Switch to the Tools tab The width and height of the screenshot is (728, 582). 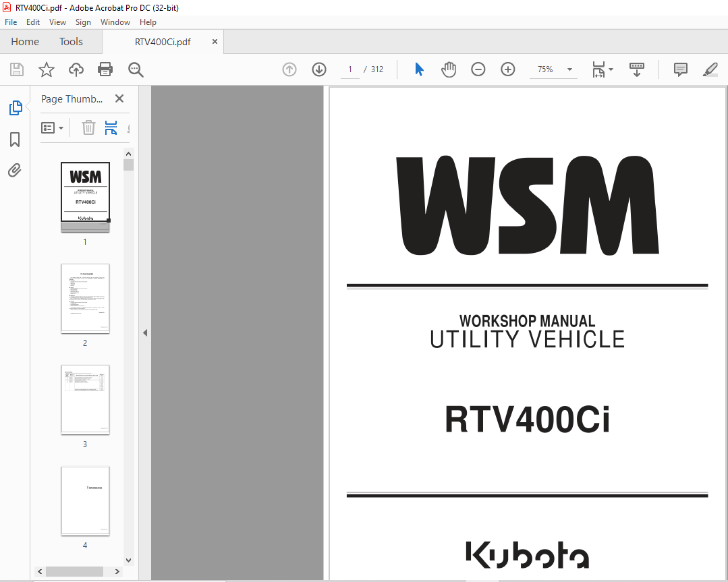tap(71, 42)
